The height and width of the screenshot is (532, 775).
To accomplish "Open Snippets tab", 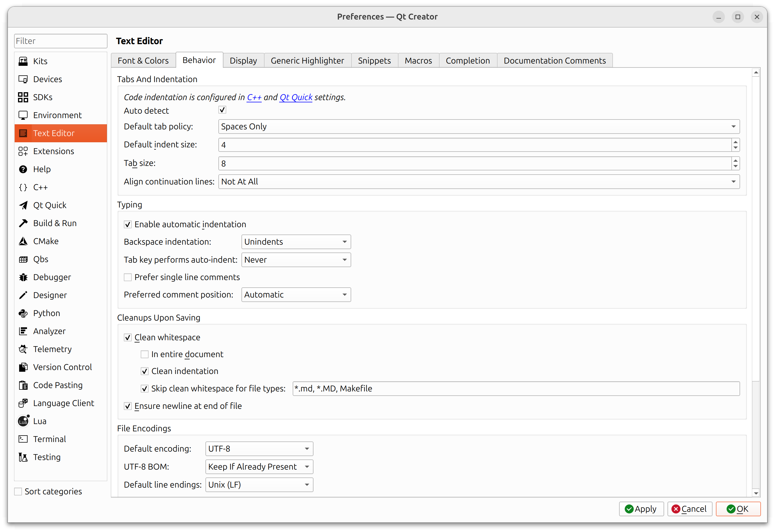I will pos(374,61).
